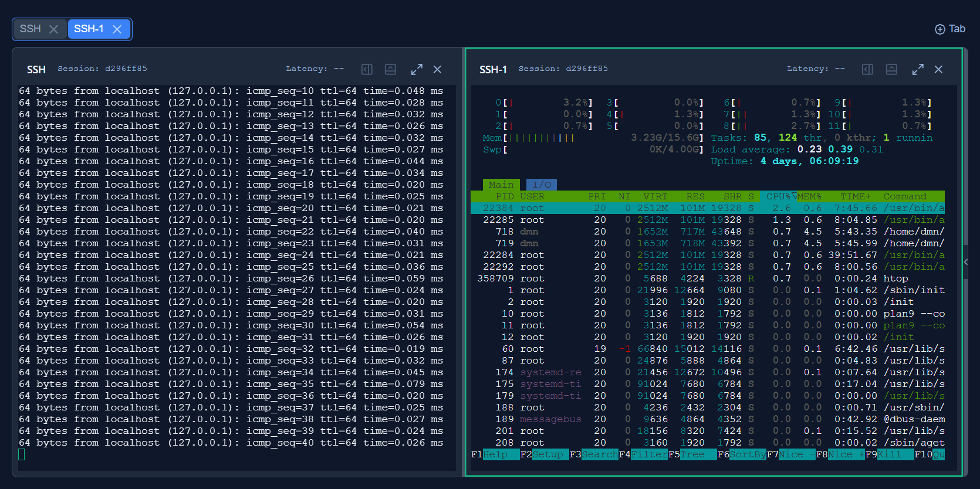Click the ping line with icmp_seq=10
This screenshot has width=980, height=489.
click(231, 91)
